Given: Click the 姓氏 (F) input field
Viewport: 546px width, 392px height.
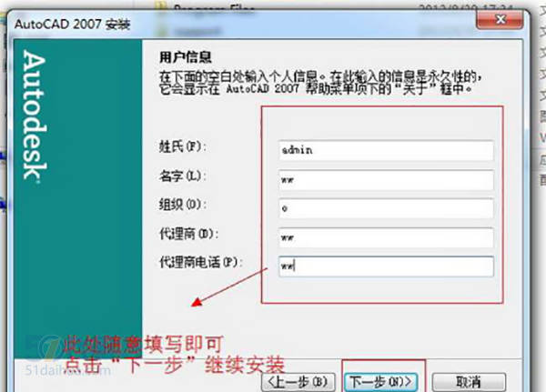Looking at the screenshot, I should tap(386, 150).
